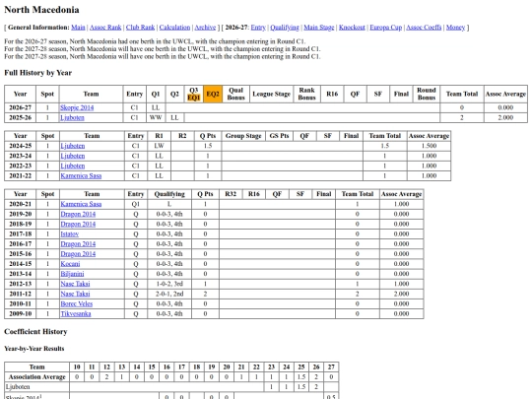Select the Association Average row label
The height and width of the screenshot is (399, 532).
click(37, 377)
